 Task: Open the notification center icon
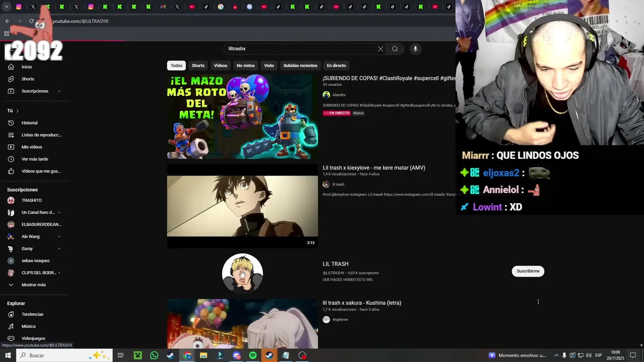pos(633,355)
